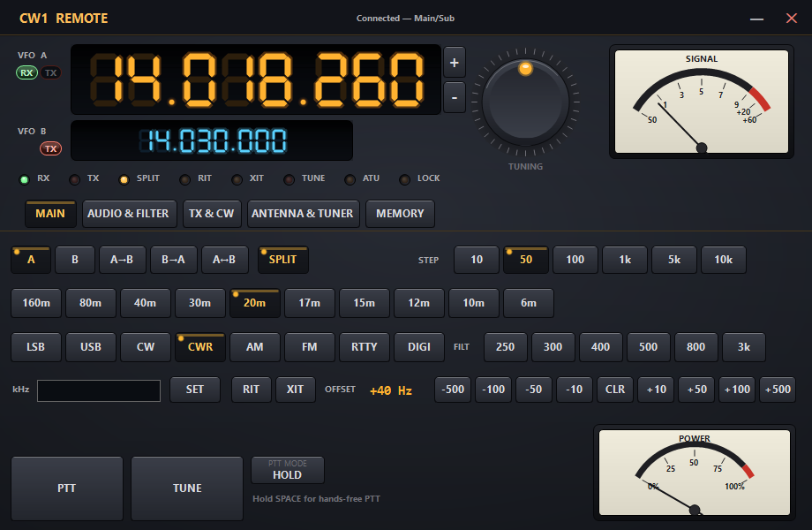Screen dimensions: 812x530
Task: Shift offset by -500
Action: point(453,390)
